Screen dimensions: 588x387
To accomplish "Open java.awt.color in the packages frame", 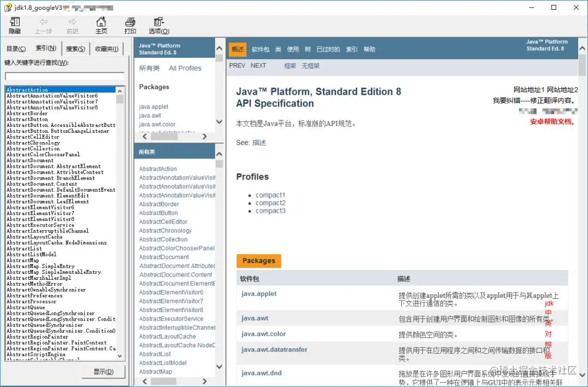I will click(157, 124).
